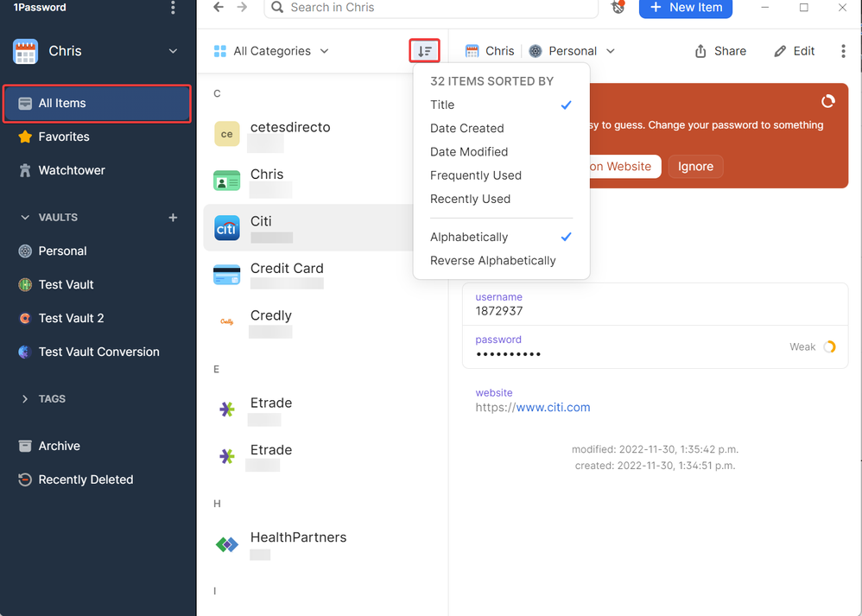Open the Watchtower notification icon near search
862x616 pixels.
click(618, 8)
